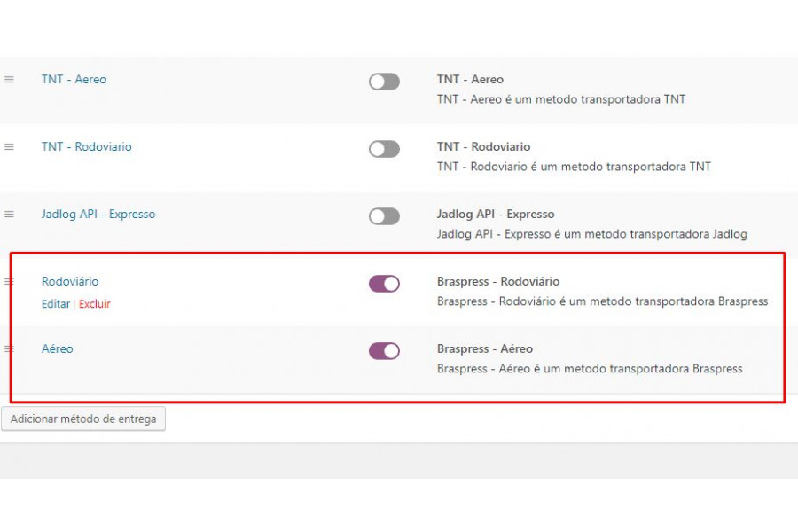This screenshot has height=532, width=798.
Task: Open the Rodoviário method title link
Action: tap(70, 282)
